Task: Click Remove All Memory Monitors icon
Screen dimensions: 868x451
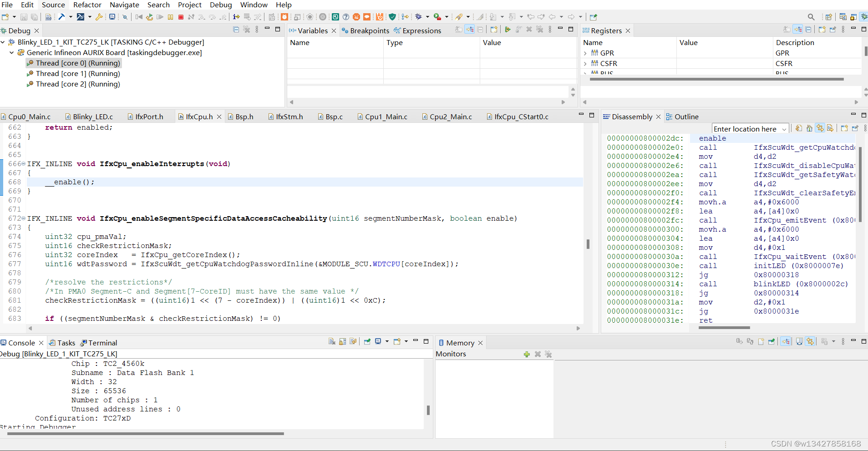Action: pyautogui.click(x=548, y=354)
